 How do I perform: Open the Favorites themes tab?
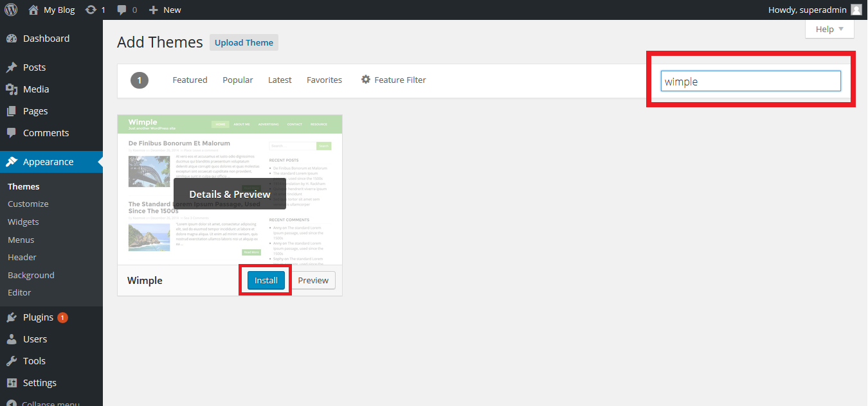click(x=324, y=80)
